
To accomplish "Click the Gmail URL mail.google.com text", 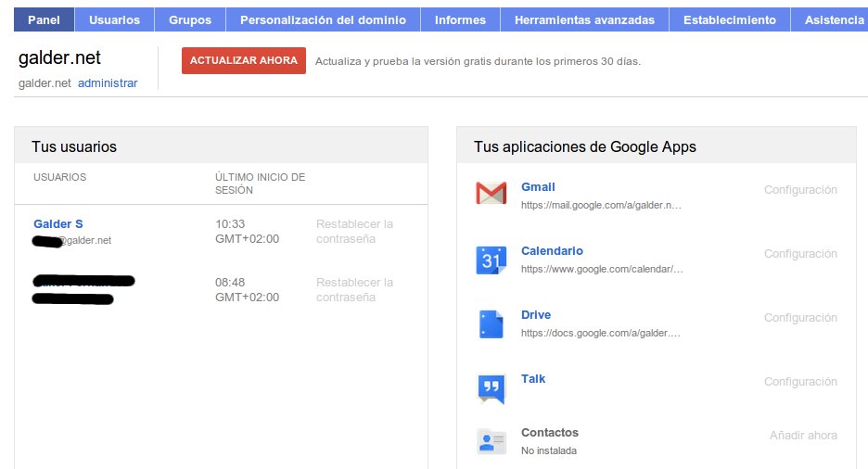I will click(601, 205).
